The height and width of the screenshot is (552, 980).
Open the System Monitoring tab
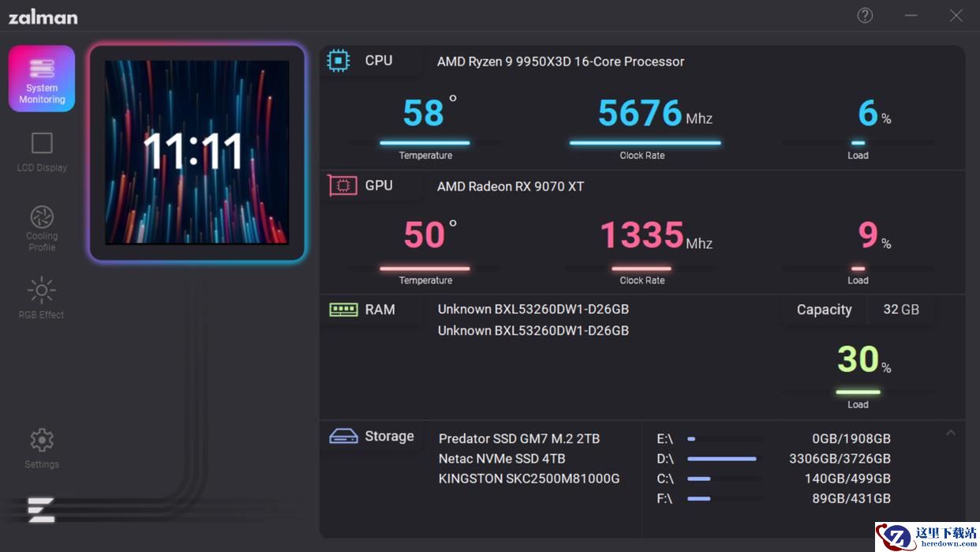[x=42, y=78]
